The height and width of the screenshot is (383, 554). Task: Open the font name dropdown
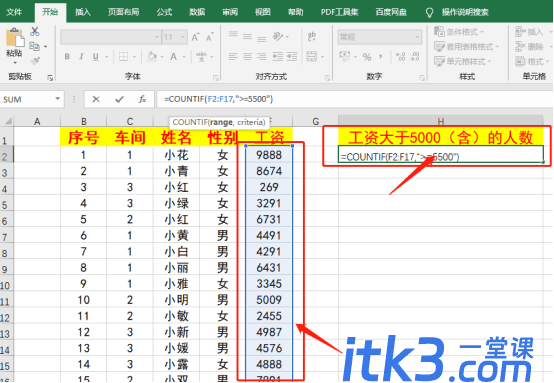[157, 37]
